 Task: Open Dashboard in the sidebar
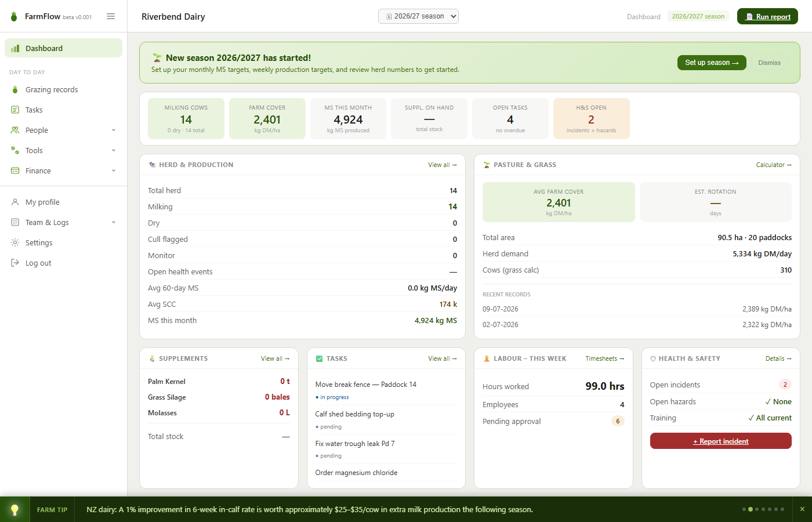point(63,48)
